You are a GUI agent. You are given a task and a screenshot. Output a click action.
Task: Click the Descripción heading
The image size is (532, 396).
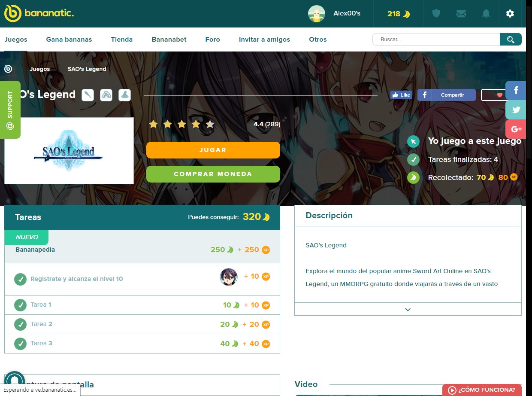pyautogui.click(x=329, y=216)
